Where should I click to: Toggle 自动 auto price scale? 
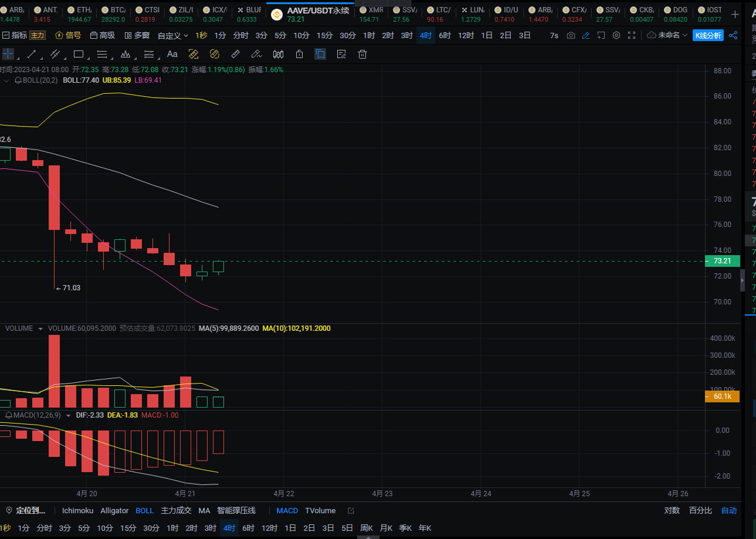point(729,510)
